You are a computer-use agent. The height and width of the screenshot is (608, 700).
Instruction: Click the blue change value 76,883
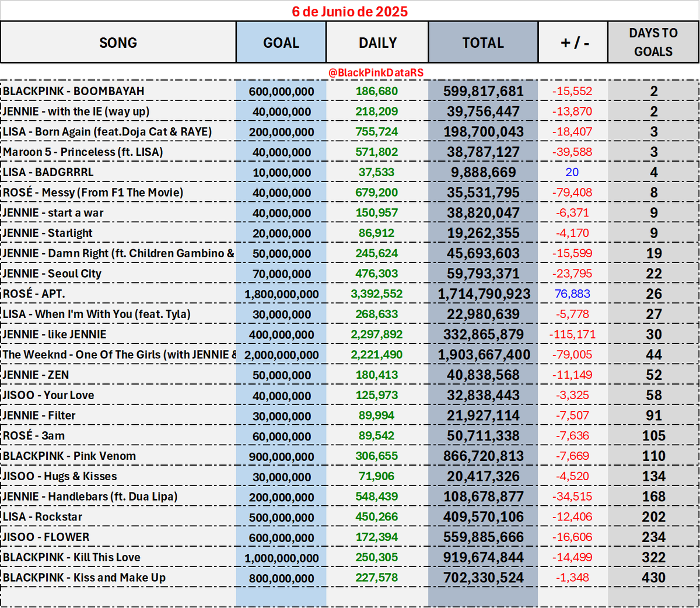pos(572,293)
